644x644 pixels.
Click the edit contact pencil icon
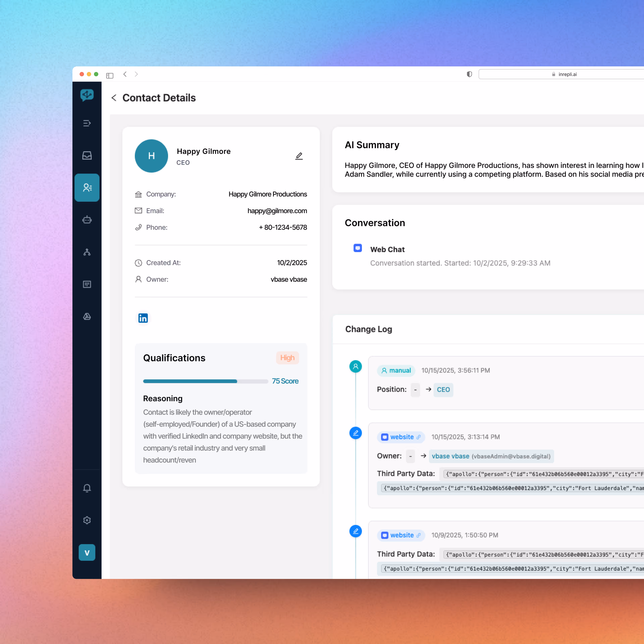coord(299,156)
